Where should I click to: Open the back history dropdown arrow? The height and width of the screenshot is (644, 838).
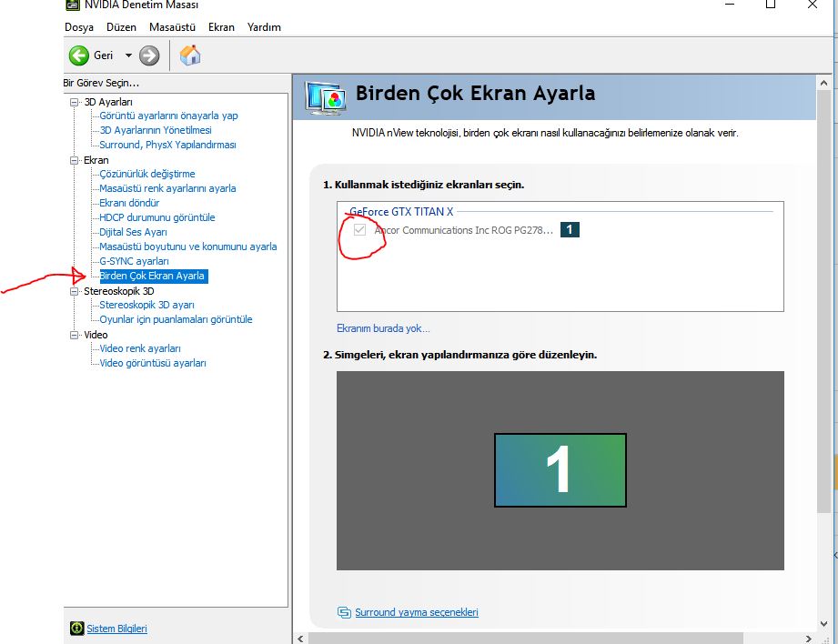[128, 55]
